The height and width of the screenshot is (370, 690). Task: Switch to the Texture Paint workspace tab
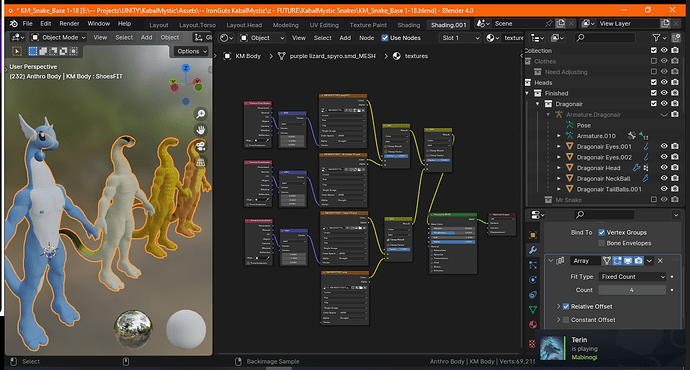point(368,25)
